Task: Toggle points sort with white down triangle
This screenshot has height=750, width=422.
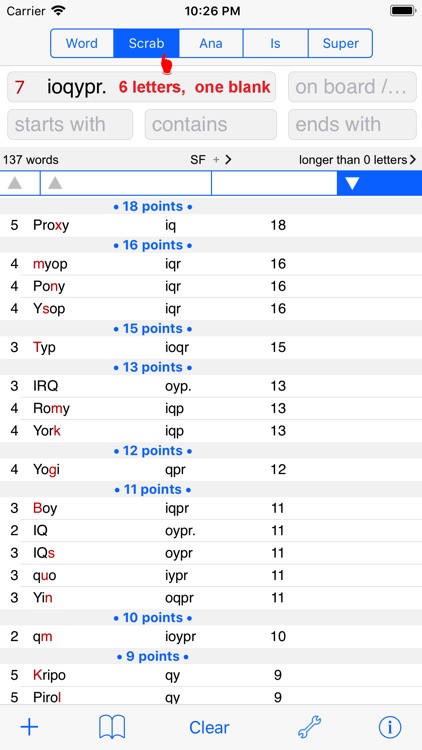Action: [352, 183]
